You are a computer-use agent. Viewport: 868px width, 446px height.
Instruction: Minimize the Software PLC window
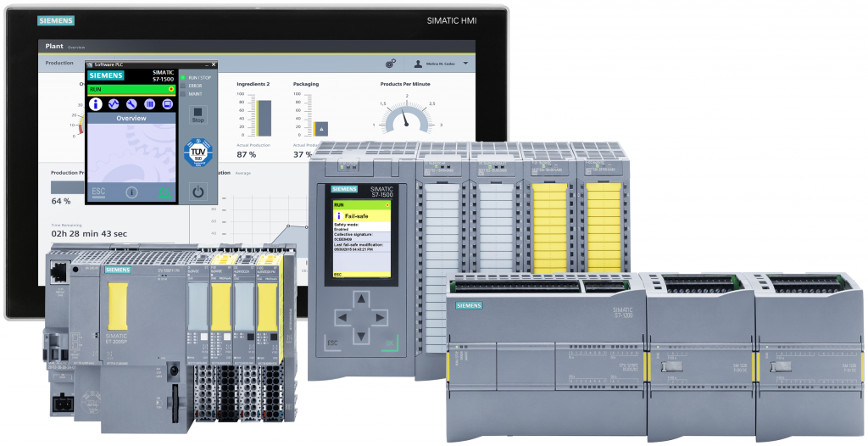206,64
